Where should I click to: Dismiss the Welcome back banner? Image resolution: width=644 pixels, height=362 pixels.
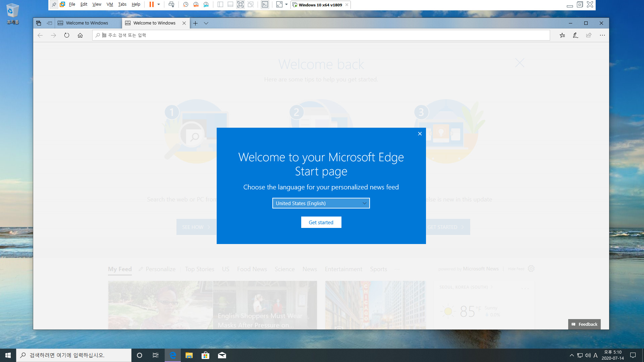[x=520, y=63]
